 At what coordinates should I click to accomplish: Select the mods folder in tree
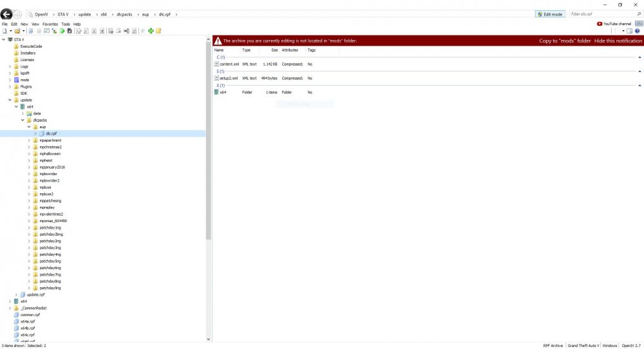[x=24, y=80]
